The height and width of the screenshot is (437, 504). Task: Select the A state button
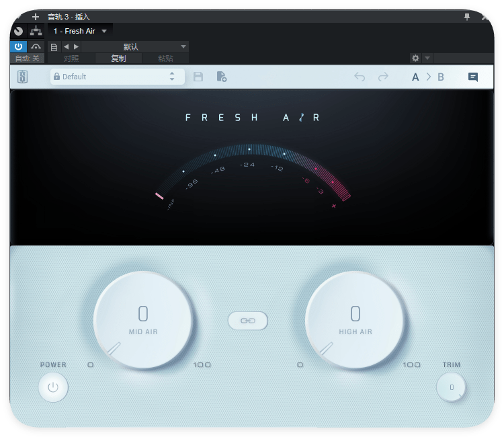point(415,77)
